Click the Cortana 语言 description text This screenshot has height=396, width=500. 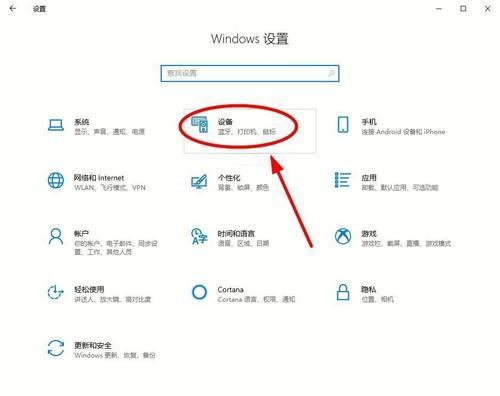(x=256, y=299)
